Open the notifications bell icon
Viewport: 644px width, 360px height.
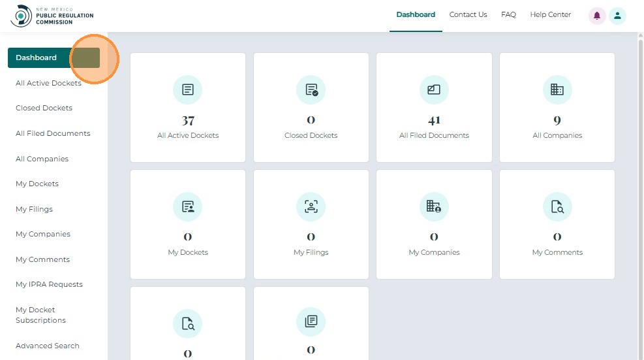pyautogui.click(x=597, y=16)
